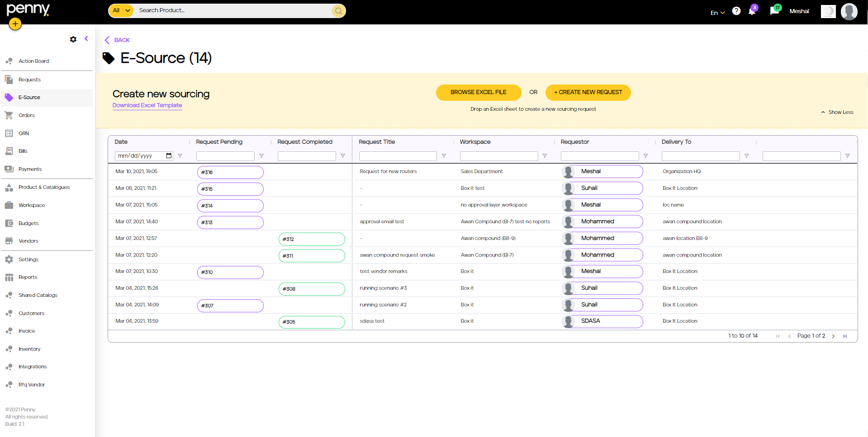
Task: Collapse the sidebar with chevron icon
Action: coord(86,39)
